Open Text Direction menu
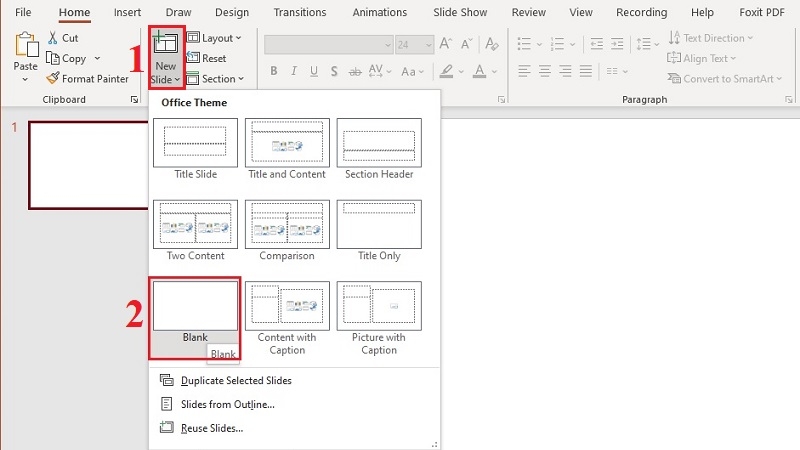Image resolution: width=800 pixels, height=450 pixels. click(711, 38)
